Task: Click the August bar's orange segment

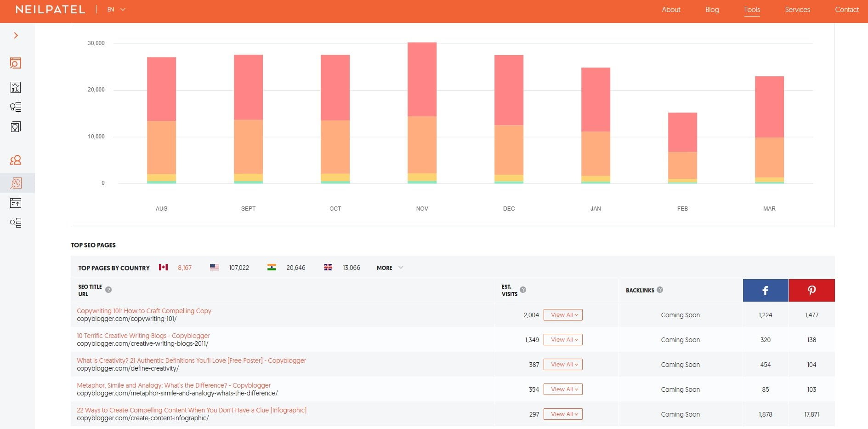Action: 161,148
